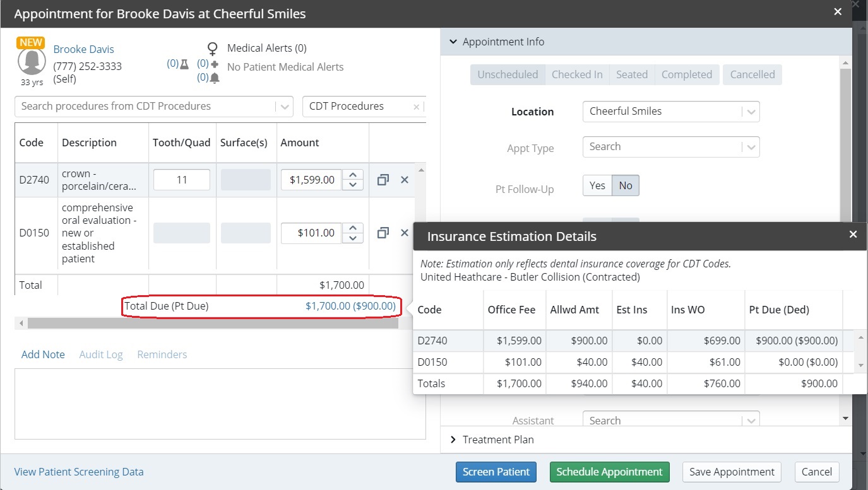Click the lab flask icon count
868x490 pixels.
point(178,64)
